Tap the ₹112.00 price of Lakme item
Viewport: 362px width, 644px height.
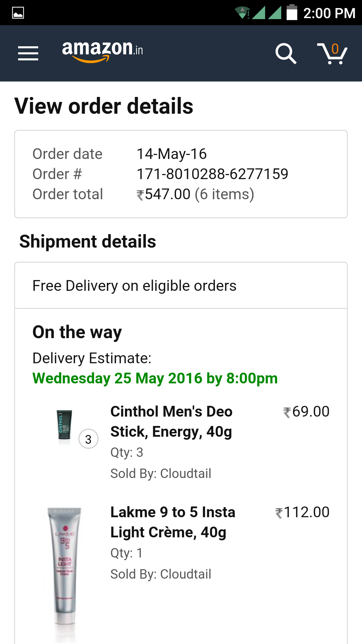coord(302,513)
